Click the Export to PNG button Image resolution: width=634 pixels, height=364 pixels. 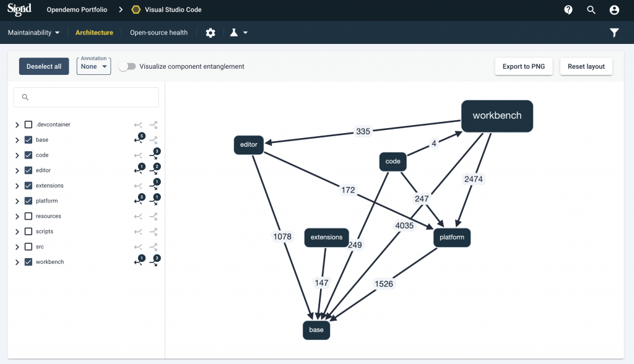pyautogui.click(x=524, y=66)
